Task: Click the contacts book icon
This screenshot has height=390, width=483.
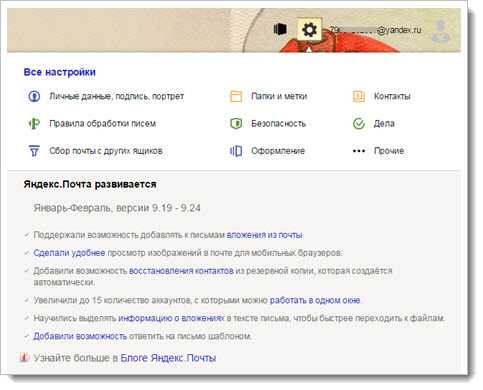Action: [359, 96]
